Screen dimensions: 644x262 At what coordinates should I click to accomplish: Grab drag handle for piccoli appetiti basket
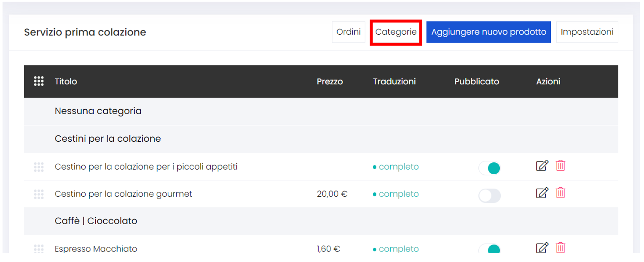pyautogui.click(x=39, y=167)
